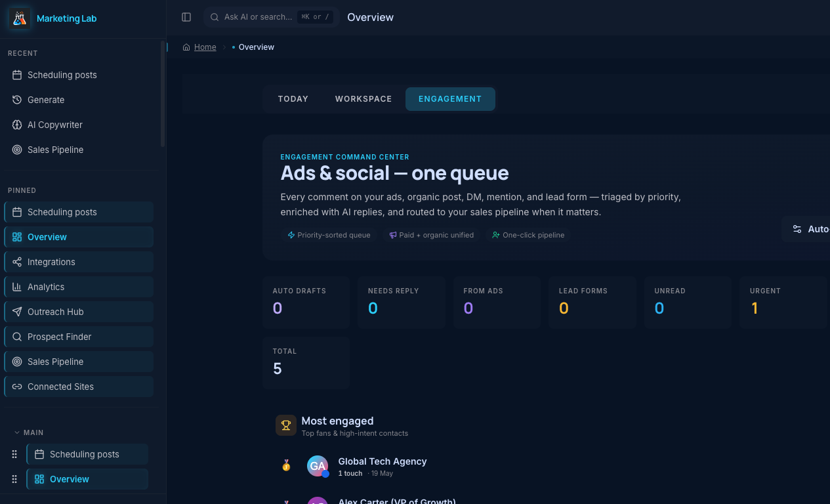Click the AI Copywriter brain icon
Image resolution: width=830 pixels, height=504 pixels.
17,125
